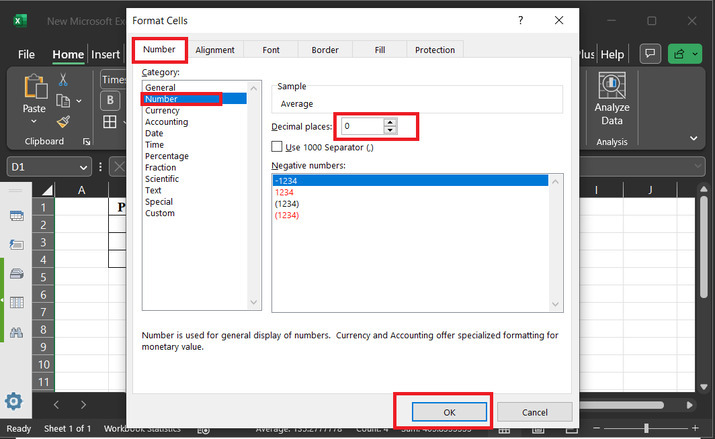Image resolution: width=715 pixels, height=439 pixels.
Task: Click the green Share button icon
Action: pos(679,54)
